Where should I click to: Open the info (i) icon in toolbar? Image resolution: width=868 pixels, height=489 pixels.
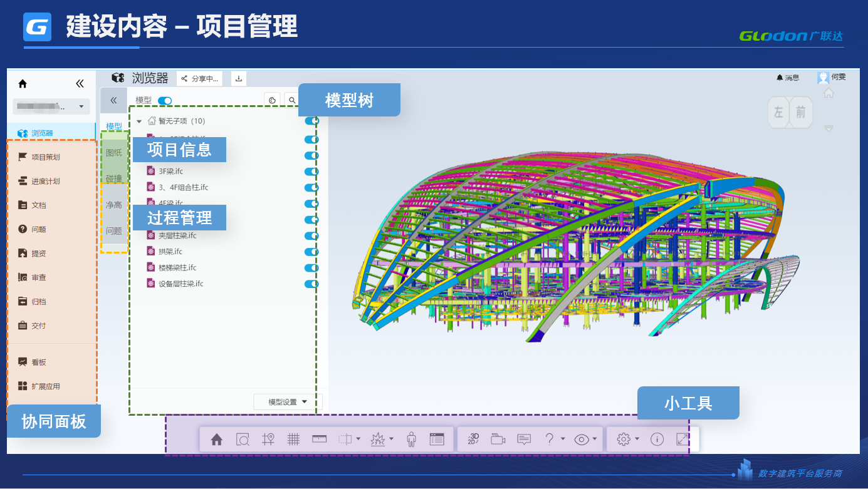tap(657, 439)
